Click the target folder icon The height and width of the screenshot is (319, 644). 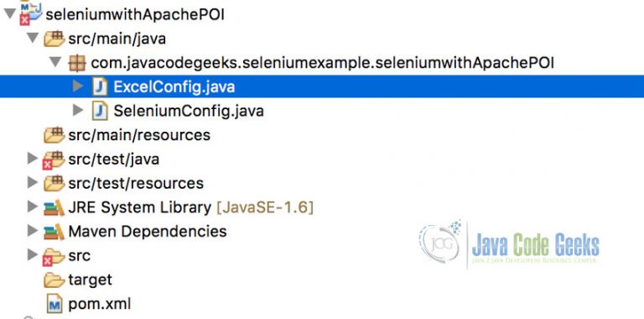coord(55,280)
